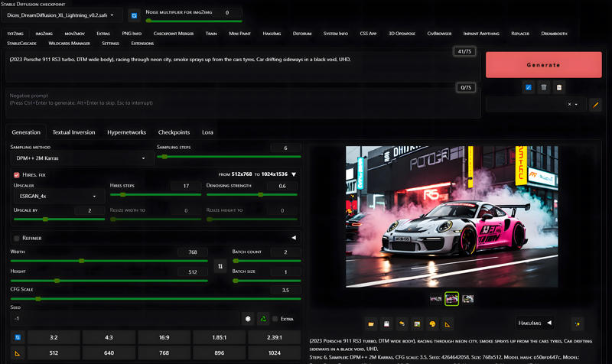This screenshot has height=364, width=612.
Task: Click the positive prompt text area
Action: (x=243, y=67)
